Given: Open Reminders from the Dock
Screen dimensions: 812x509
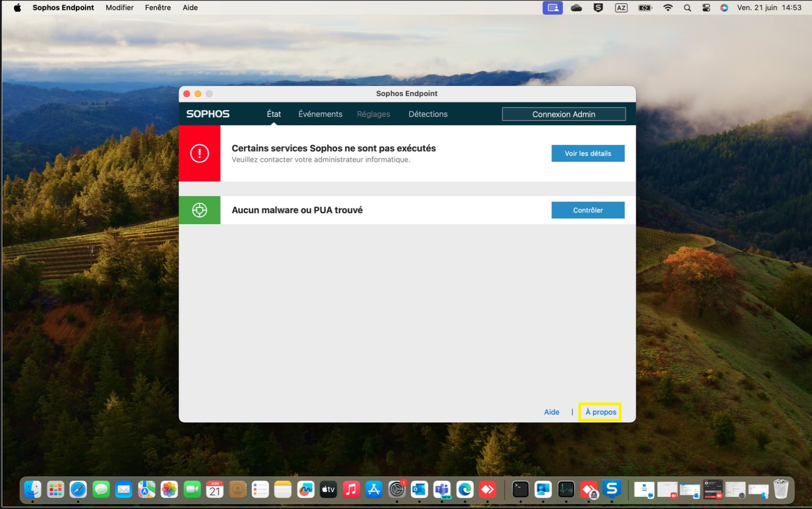Looking at the screenshot, I should click(260, 489).
